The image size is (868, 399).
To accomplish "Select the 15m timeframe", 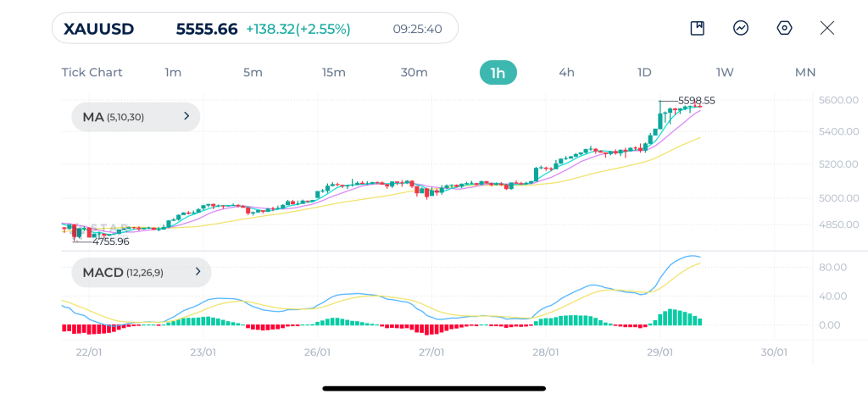I will coord(334,73).
